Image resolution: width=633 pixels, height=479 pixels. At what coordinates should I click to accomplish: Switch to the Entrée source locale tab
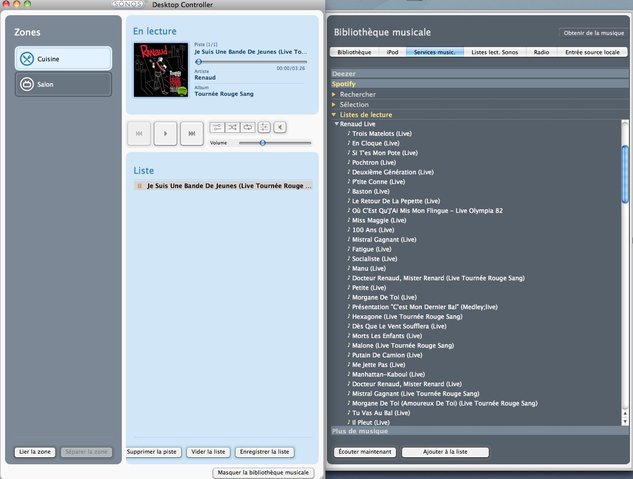tap(592, 52)
